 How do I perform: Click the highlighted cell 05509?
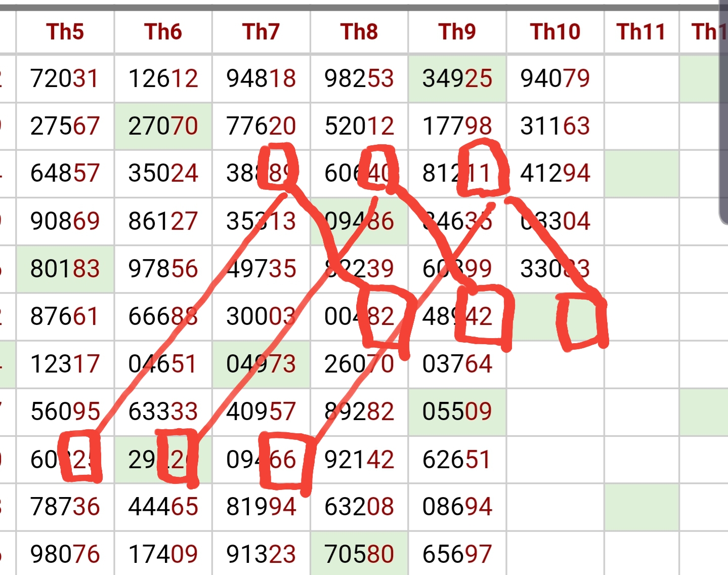click(x=457, y=412)
